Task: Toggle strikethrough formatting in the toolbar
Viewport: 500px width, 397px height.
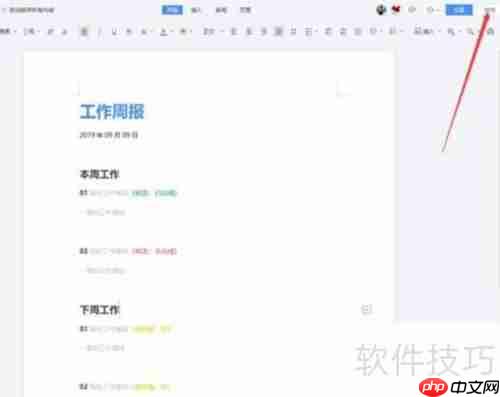Action: point(129,32)
